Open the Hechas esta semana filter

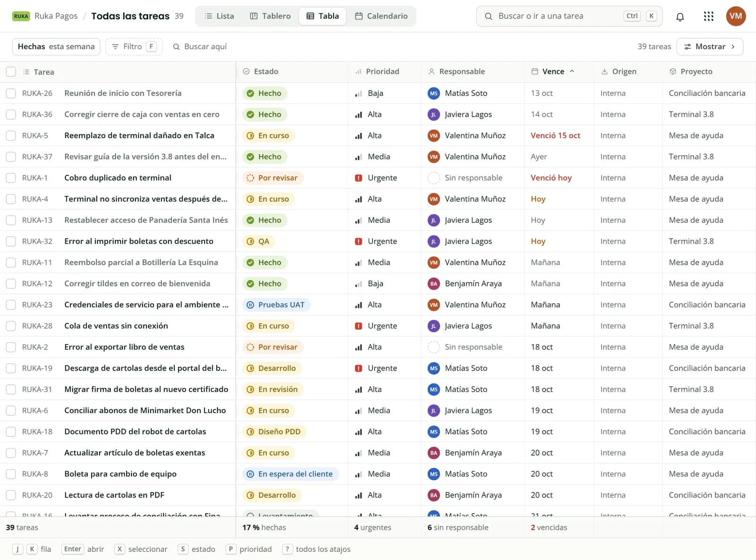[56, 46]
